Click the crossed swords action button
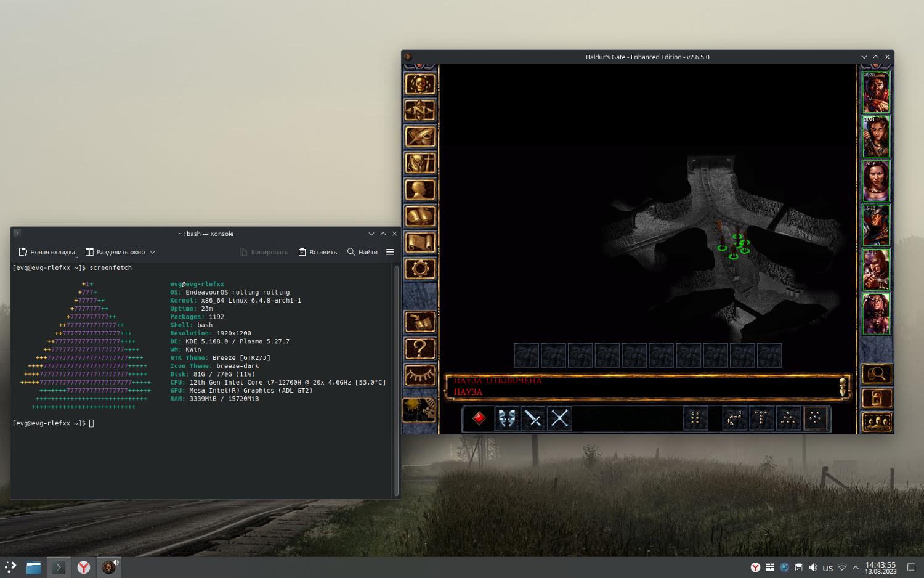Image resolution: width=924 pixels, height=578 pixels. pos(559,418)
